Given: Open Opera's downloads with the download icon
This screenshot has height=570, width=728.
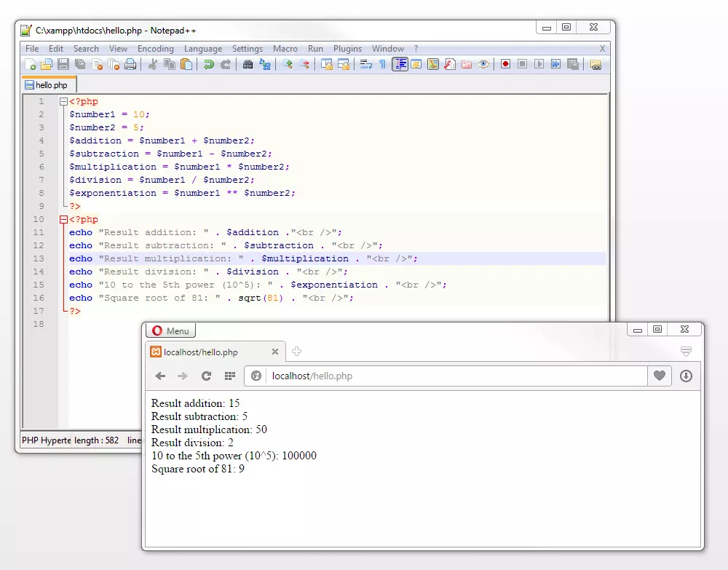Looking at the screenshot, I should 685,376.
